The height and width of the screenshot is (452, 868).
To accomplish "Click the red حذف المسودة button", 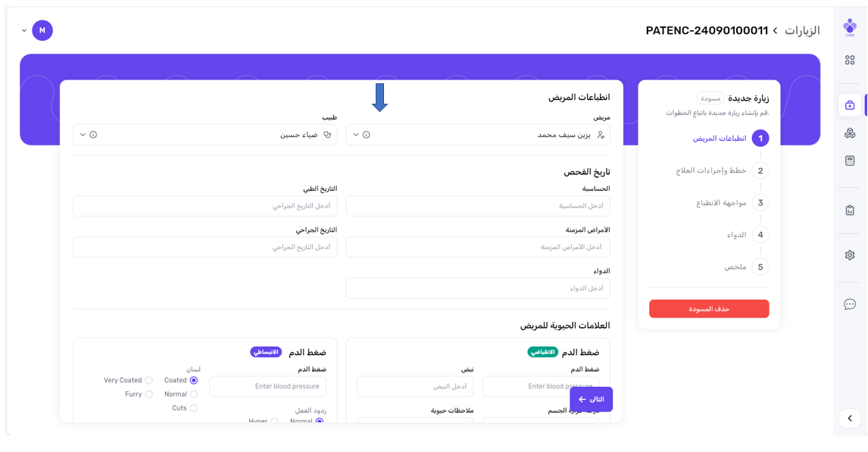I will click(709, 309).
